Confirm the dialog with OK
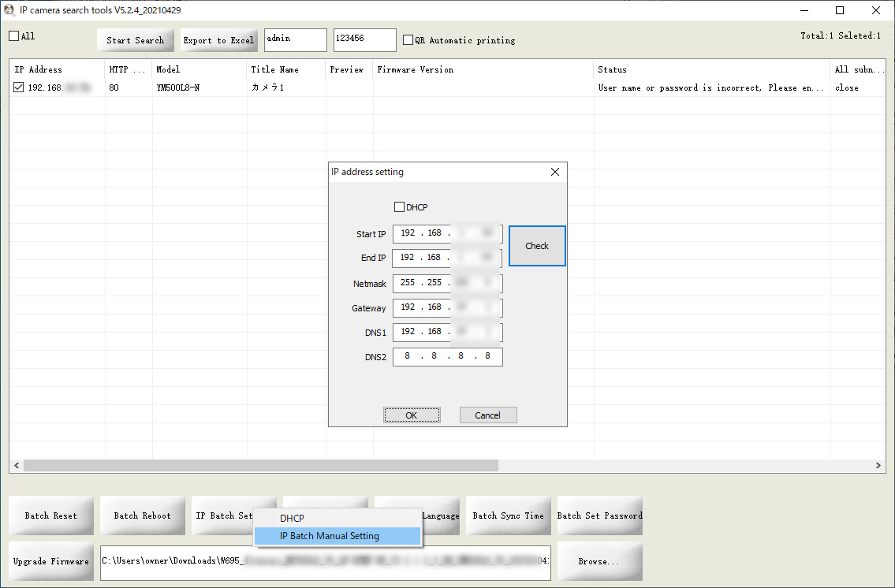895x588 pixels. click(x=412, y=415)
